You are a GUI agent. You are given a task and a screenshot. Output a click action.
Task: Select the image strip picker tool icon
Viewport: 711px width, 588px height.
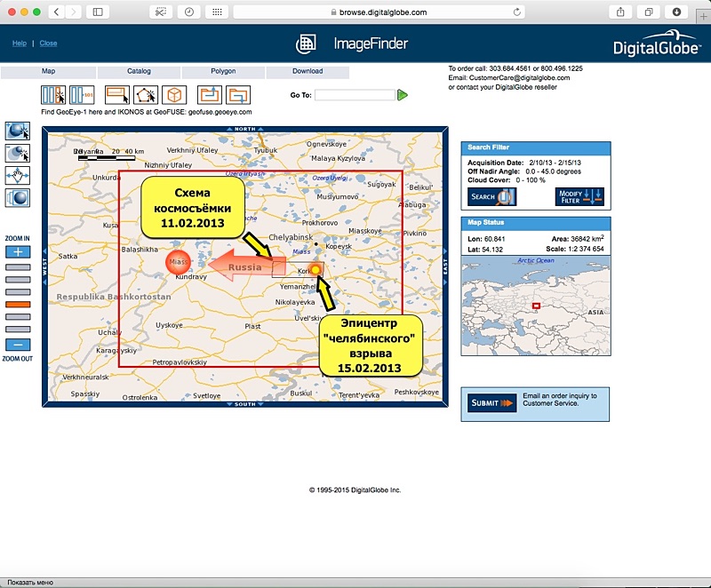pyautogui.click(x=53, y=95)
